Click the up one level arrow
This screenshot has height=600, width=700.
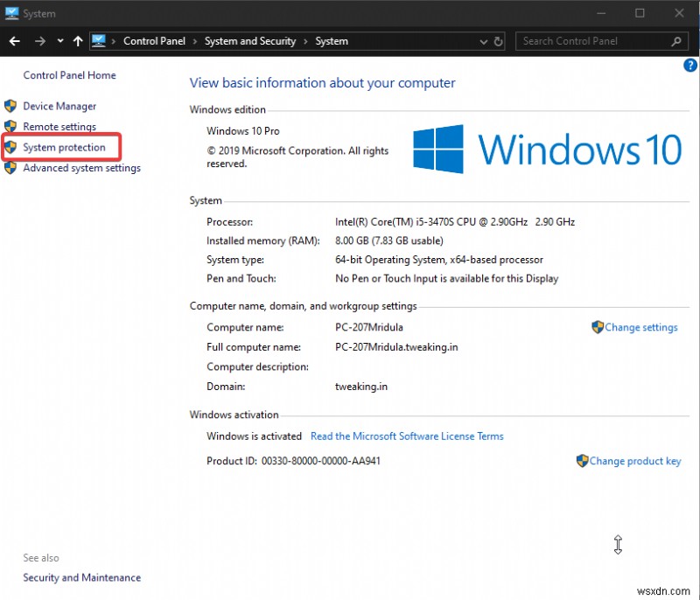[77, 40]
